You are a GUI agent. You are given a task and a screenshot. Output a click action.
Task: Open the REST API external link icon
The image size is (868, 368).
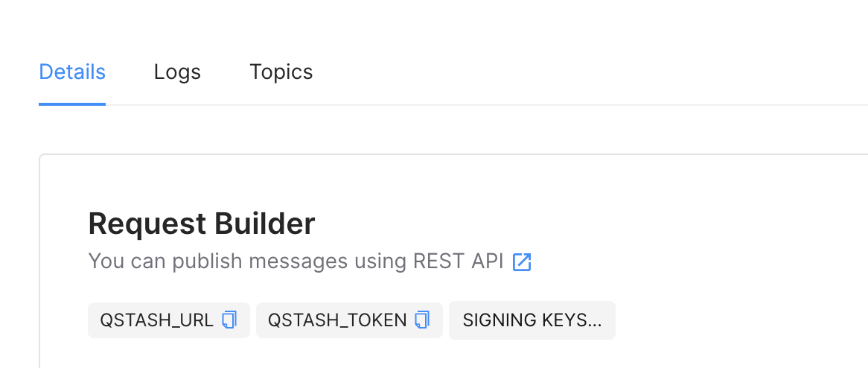(x=522, y=262)
